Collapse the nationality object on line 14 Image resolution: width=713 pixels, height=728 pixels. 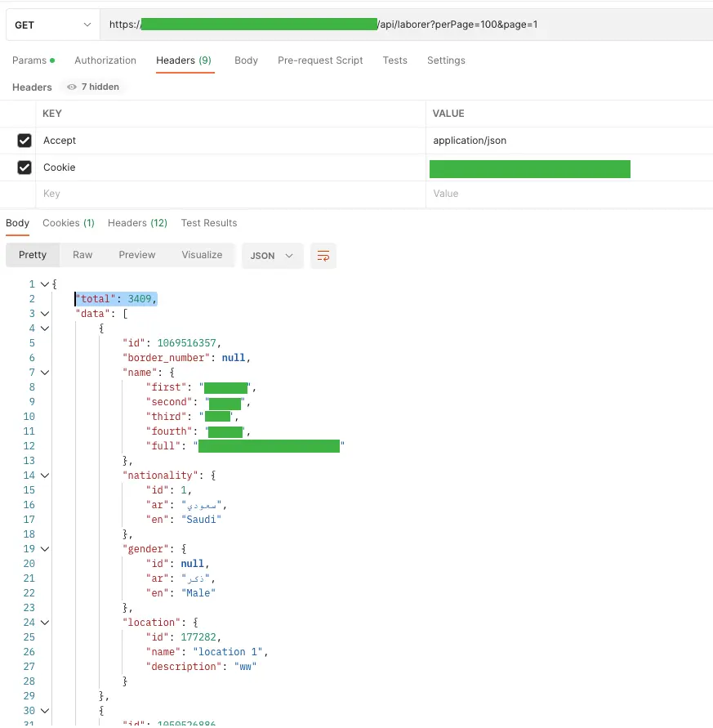pyautogui.click(x=44, y=475)
